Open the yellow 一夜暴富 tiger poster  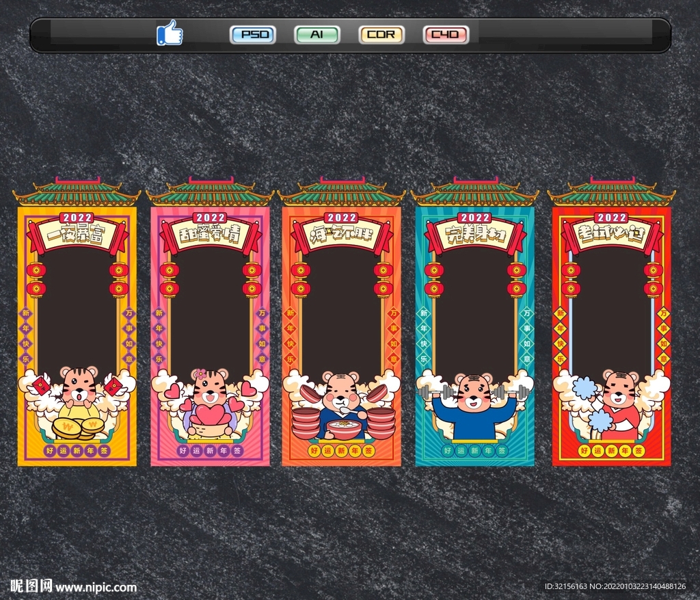[77, 322]
